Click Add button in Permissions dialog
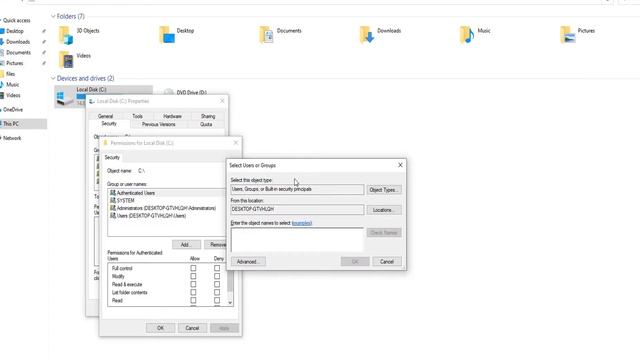 (186, 244)
